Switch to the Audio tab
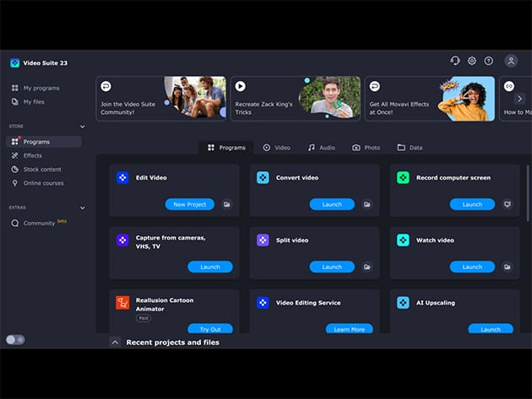The width and height of the screenshot is (532, 399). (321, 148)
